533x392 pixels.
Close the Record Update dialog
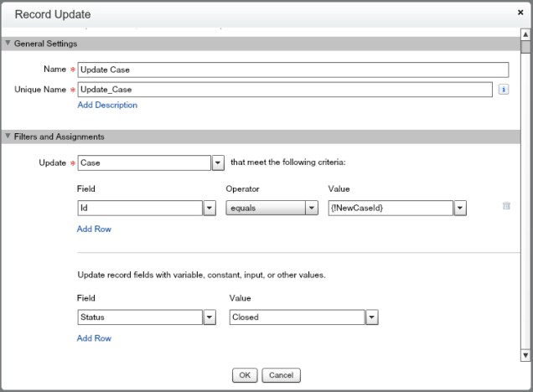(x=520, y=13)
